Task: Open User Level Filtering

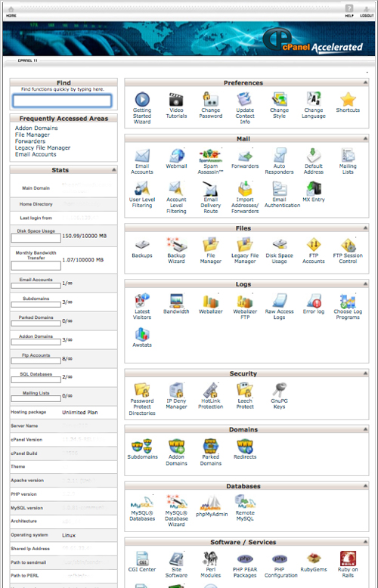Action: (142, 189)
